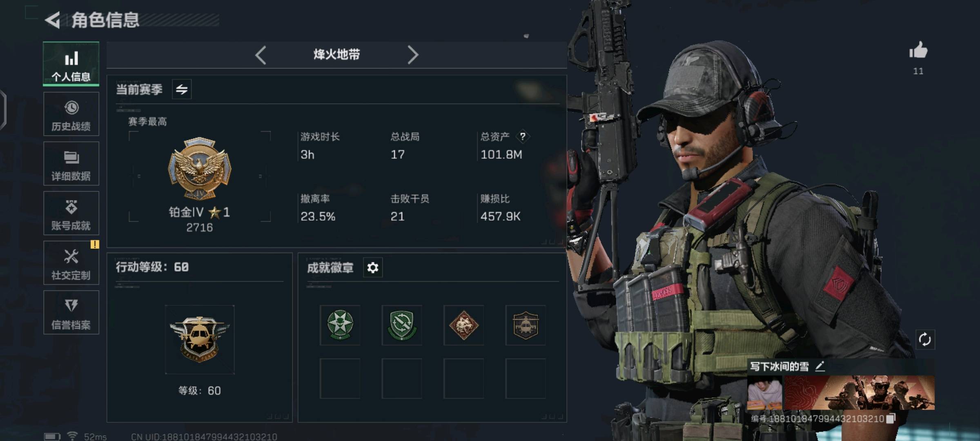
Task: Give a thumbs-up like to player
Action: (x=918, y=50)
